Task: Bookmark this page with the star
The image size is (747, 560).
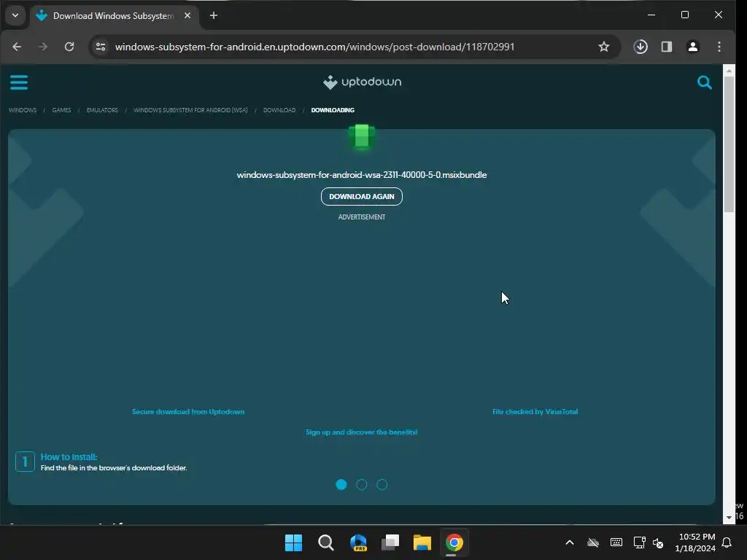Action: coord(603,47)
